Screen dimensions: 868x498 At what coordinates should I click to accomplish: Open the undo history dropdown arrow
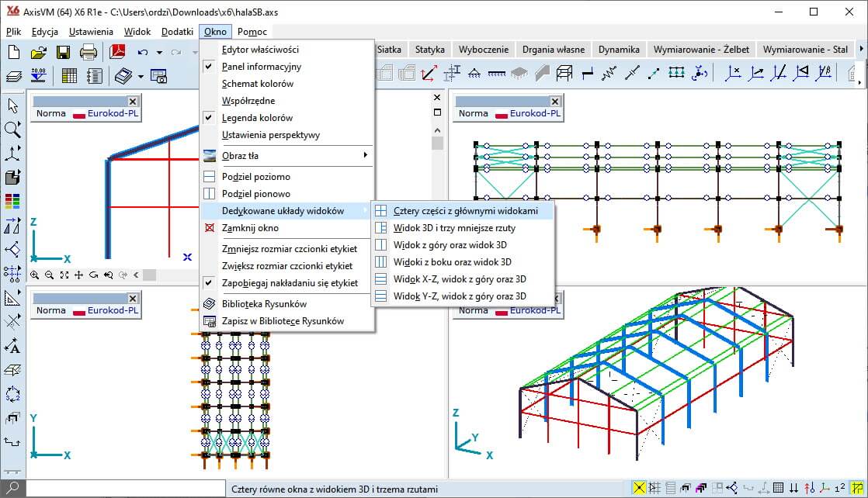pos(159,53)
